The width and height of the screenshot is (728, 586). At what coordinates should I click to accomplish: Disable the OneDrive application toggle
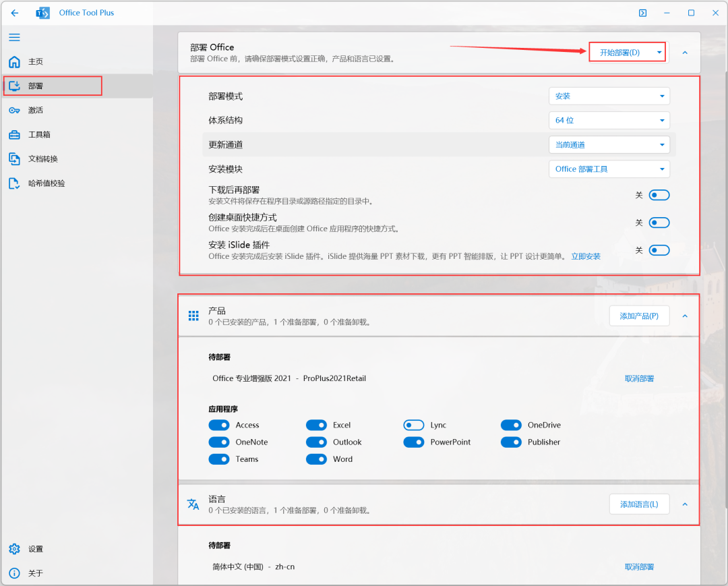[511, 425]
